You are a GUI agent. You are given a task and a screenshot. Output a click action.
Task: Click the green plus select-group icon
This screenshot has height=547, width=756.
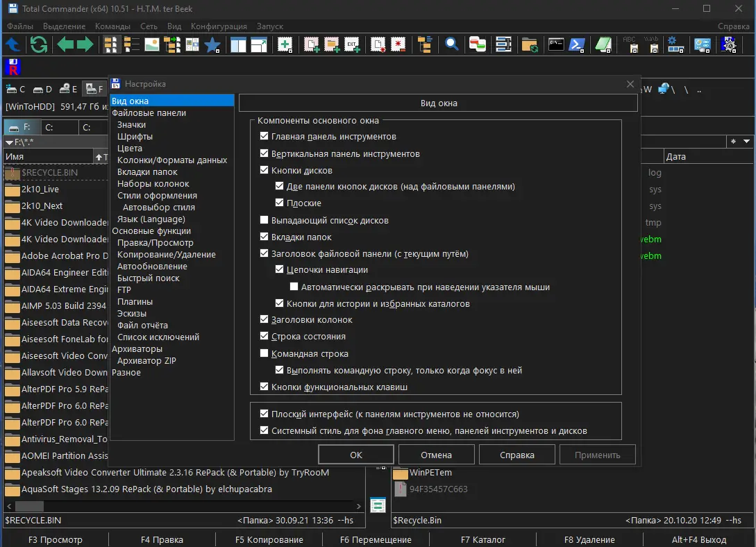tap(284, 44)
